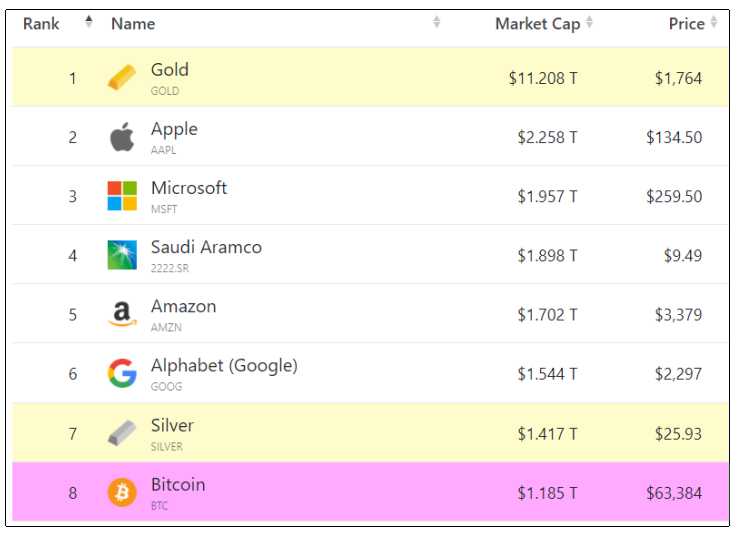Open the Bitcoin name link
The image size is (737, 533).
pos(178,485)
